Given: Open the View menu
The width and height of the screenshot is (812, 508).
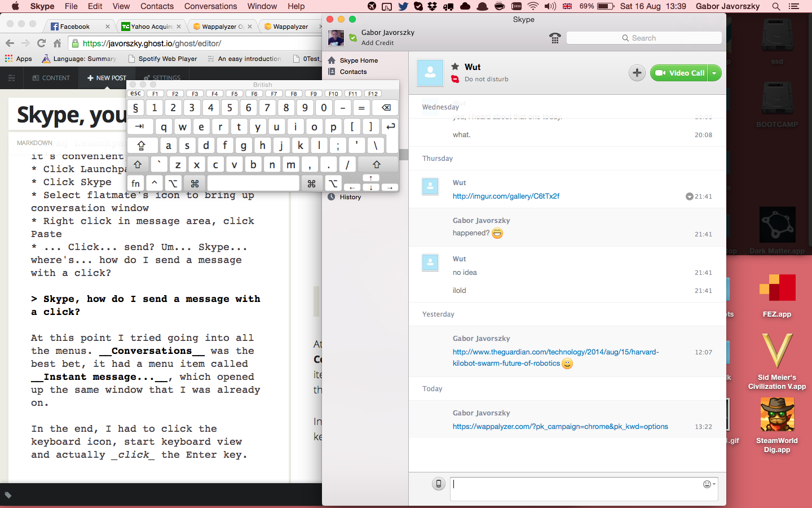Looking at the screenshot, I should coord(121,6).
